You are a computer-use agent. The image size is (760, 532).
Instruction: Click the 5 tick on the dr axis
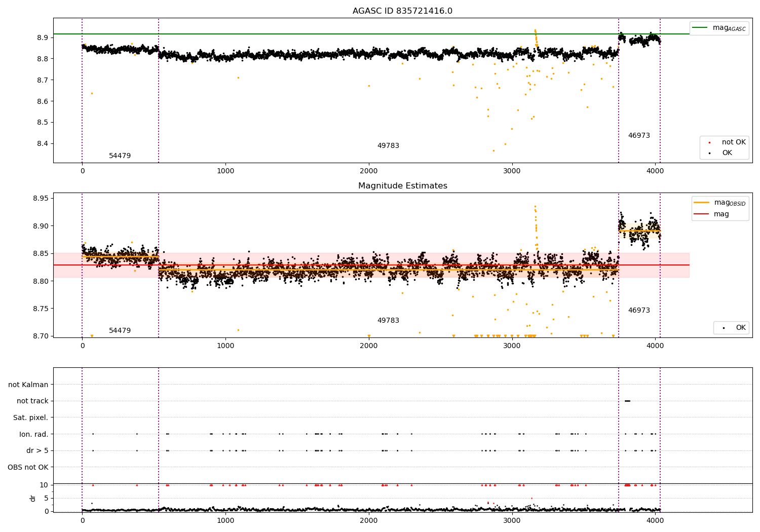[x=46, y=498]
